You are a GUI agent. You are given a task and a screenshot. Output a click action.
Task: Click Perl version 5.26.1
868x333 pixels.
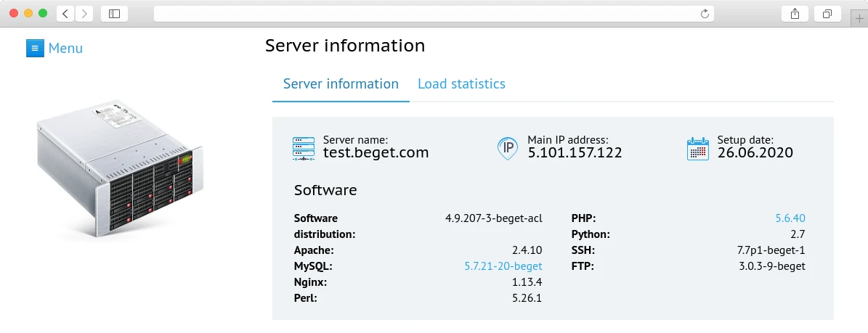click(x=527, y=298)
